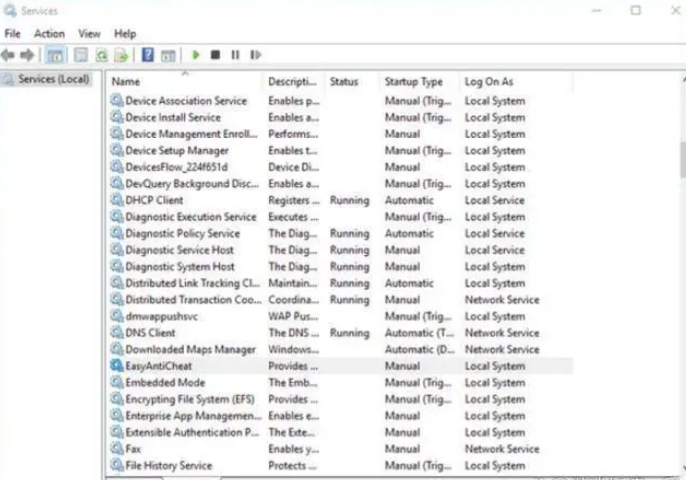Screen dimensions: 686x480
Task: Click the Log On As column header
Action: pyautogui.click(x=489, y=81)
